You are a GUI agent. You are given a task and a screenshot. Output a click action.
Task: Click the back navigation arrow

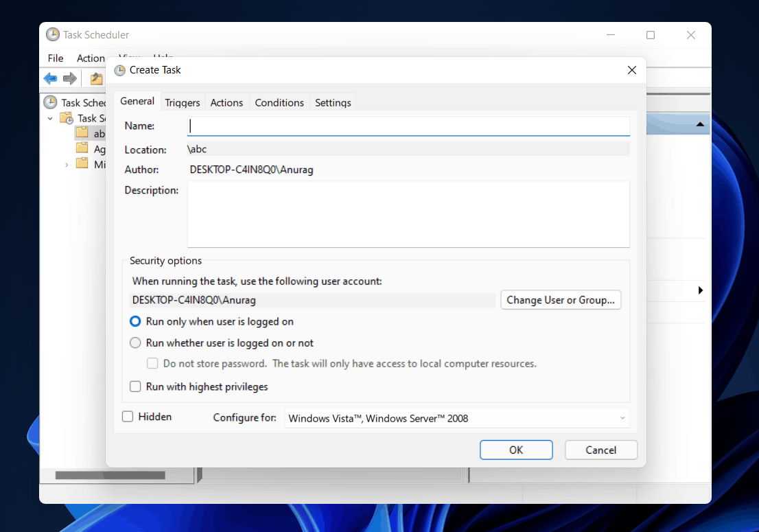pos(49,78)
